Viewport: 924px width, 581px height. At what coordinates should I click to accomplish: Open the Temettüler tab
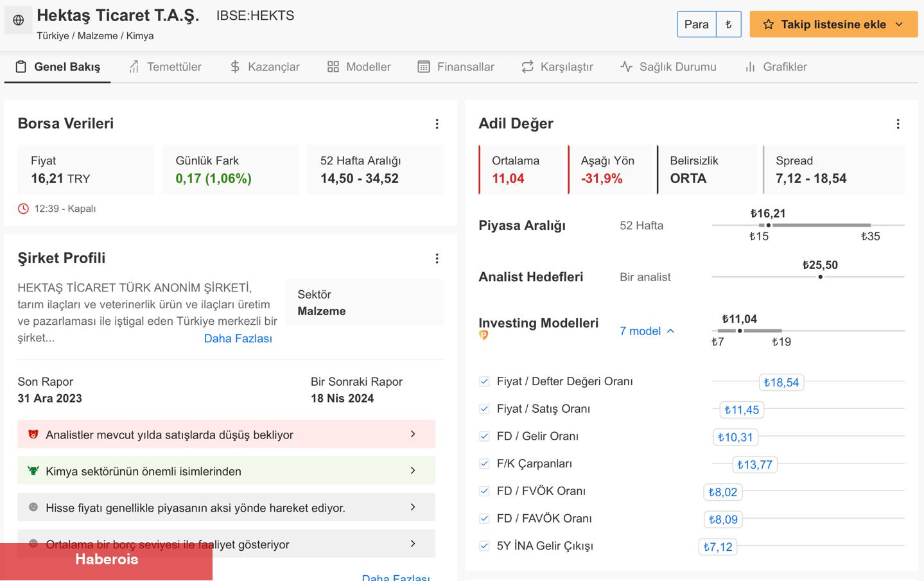click(165, 67)
